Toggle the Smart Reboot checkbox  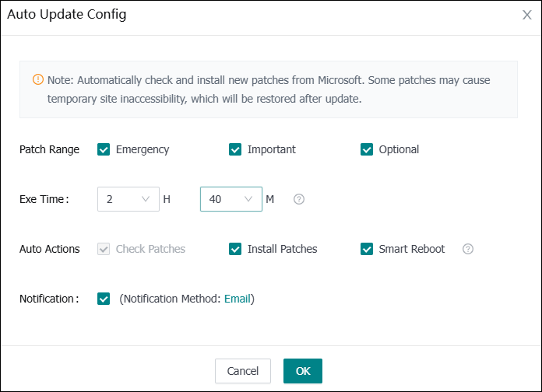click(367, 249)
